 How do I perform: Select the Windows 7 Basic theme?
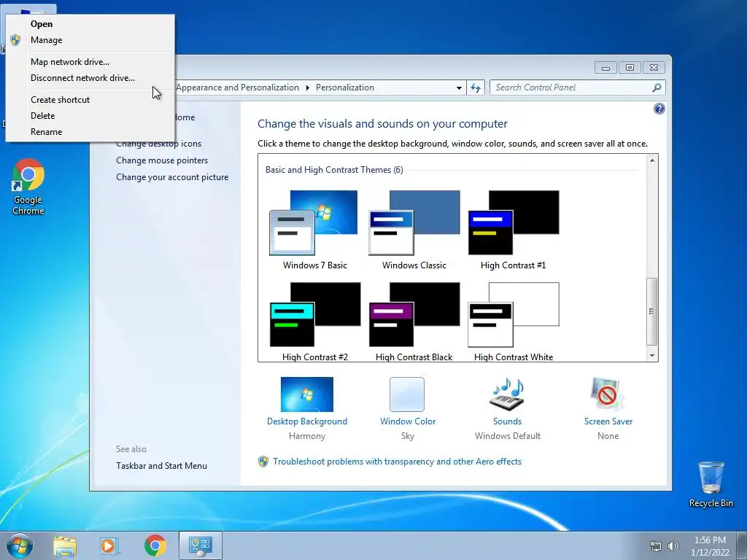[315, 230]
